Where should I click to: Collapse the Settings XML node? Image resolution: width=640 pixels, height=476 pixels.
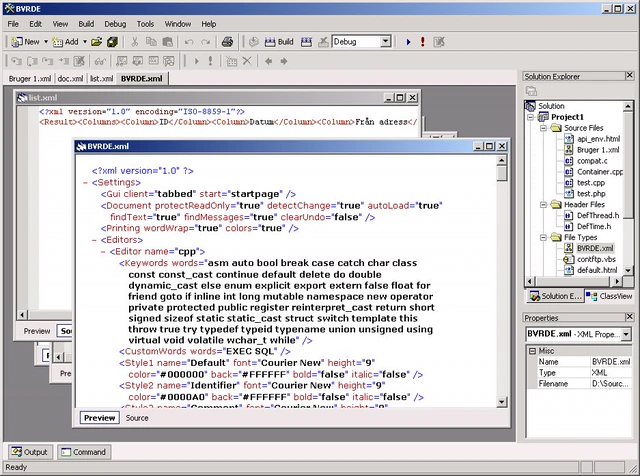pos(86,183)
